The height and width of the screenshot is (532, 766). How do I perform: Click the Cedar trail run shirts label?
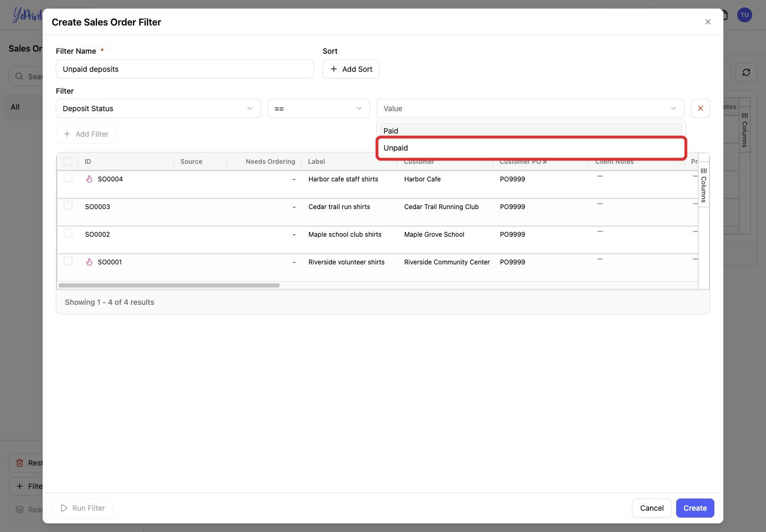pos(339,207)
